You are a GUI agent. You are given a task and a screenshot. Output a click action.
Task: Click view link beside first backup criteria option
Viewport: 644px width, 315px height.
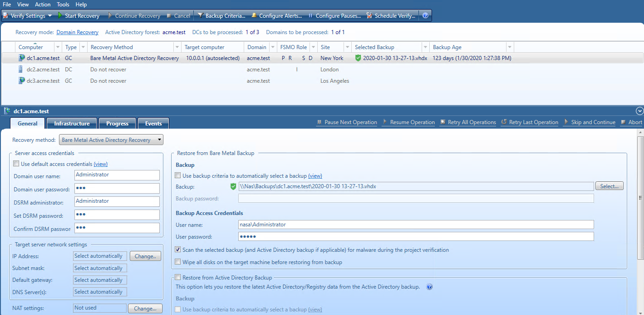click(315, 175)
